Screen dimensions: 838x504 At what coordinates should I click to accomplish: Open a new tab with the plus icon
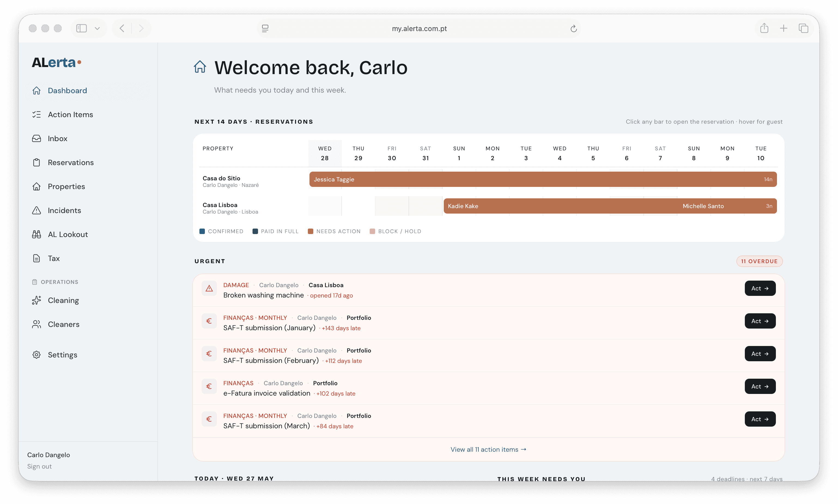784,28
